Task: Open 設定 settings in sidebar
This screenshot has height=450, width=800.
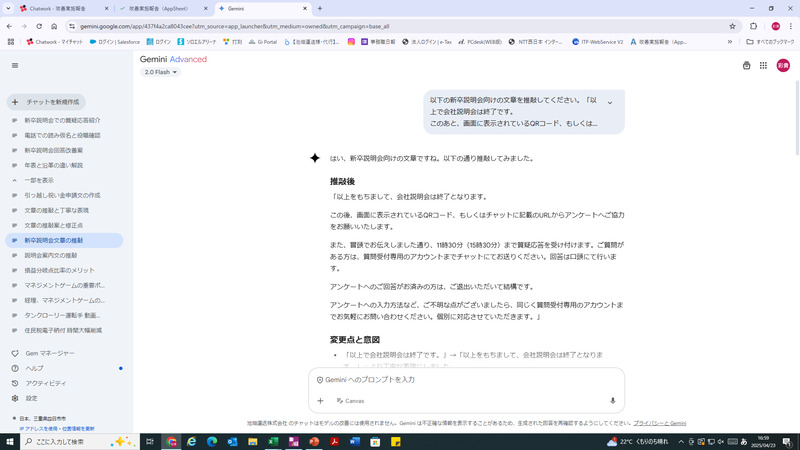Action: 31,398
